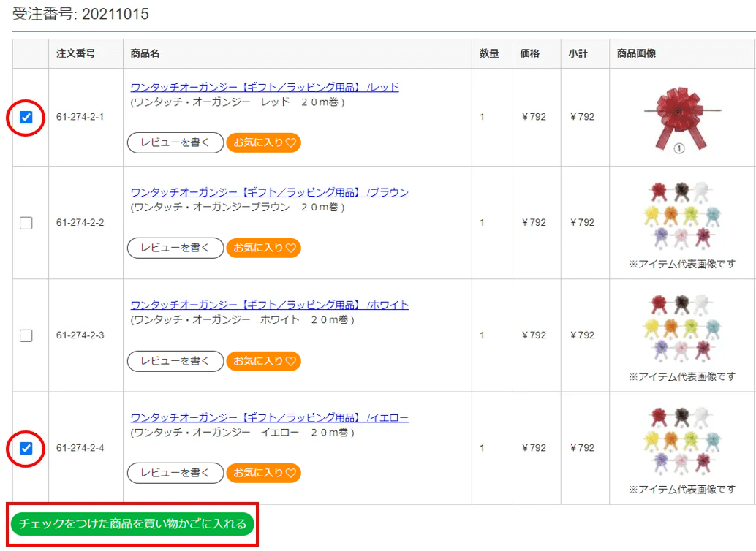756x551 pixels.
Task: Click the ブラウン row representative product image
Action: click(x=681, y=216)
